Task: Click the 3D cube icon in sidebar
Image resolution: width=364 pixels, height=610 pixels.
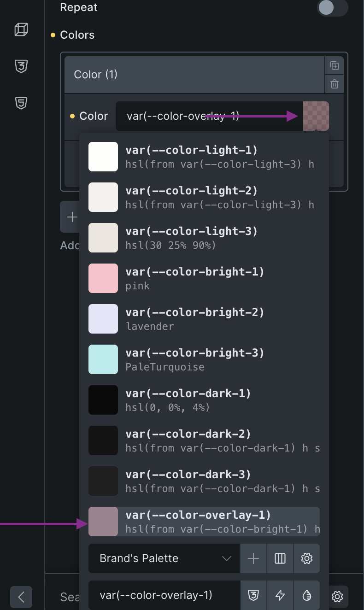Action: point(21,30)
